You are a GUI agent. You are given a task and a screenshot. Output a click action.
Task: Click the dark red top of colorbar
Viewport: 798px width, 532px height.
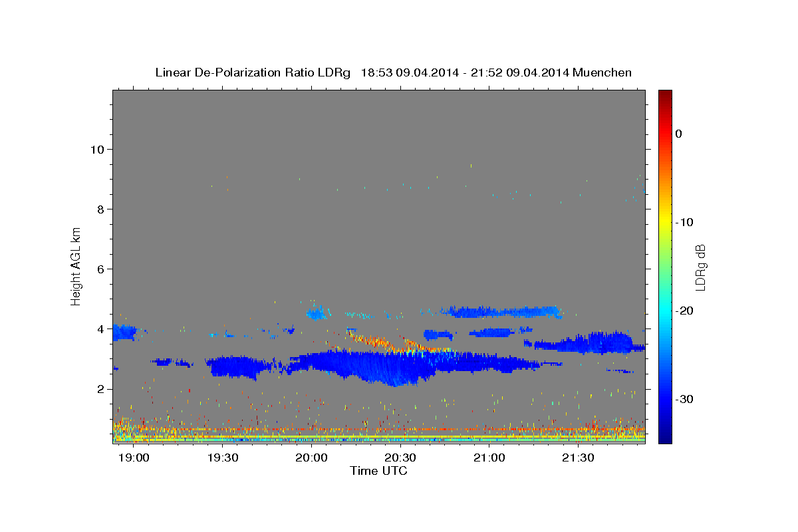click(665, 94)
